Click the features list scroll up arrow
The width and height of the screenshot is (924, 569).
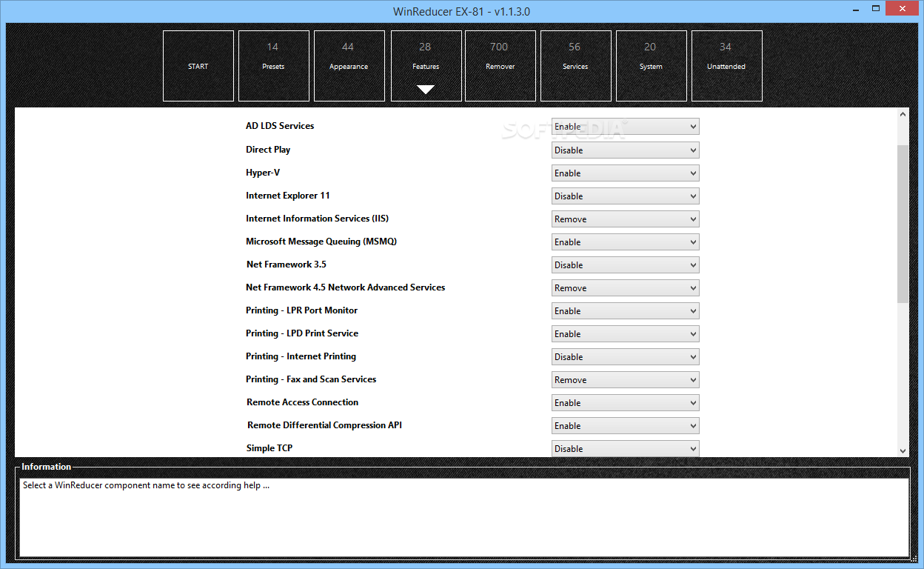pos(903,115)
